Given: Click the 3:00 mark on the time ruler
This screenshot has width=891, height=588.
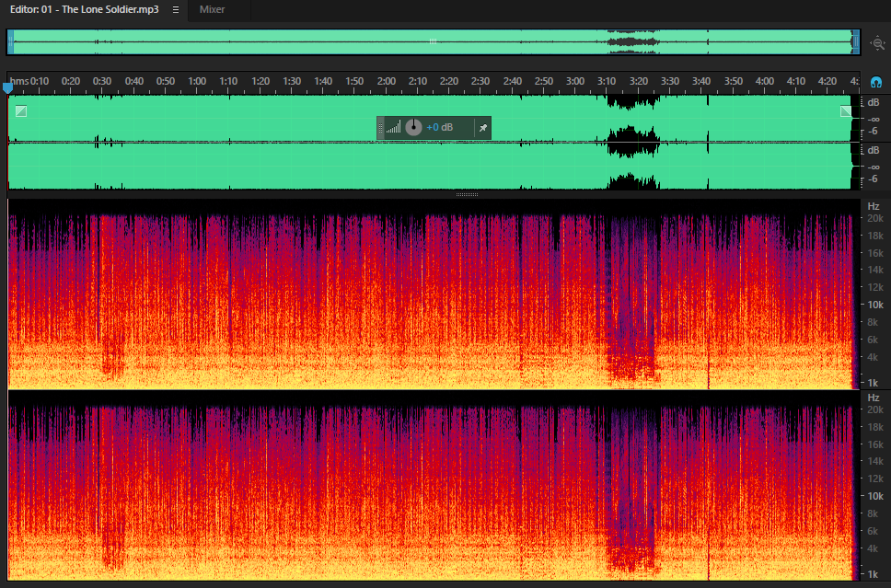Looking at the screenshot, I should [x=575, y=81].
